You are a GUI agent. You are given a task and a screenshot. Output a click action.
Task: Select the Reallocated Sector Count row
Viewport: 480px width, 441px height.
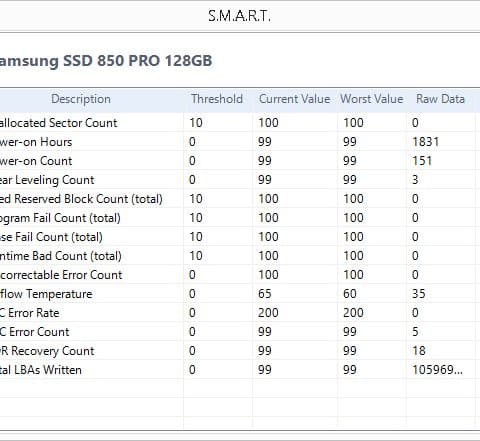pyautogui.click(x=237, y=123)
